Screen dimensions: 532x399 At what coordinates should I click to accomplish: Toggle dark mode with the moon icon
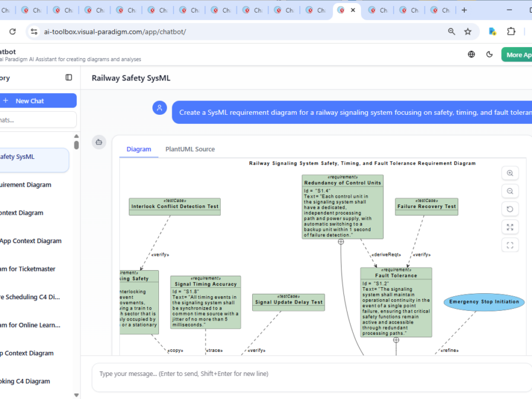(489, 54)
